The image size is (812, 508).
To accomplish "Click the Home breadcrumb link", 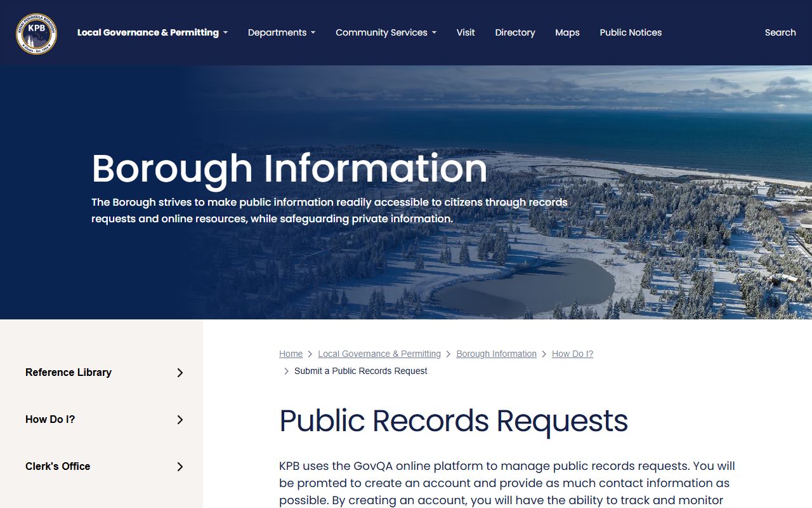I will coord(291,354).
